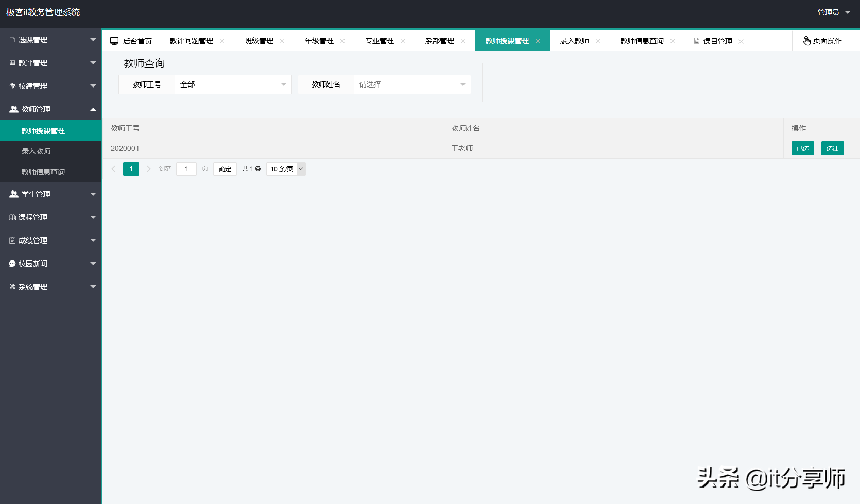This screenshot has width=860, height=504.
Task: Close the 班级管理 tab
Action: pyautogui.click(x=282, y=41)
